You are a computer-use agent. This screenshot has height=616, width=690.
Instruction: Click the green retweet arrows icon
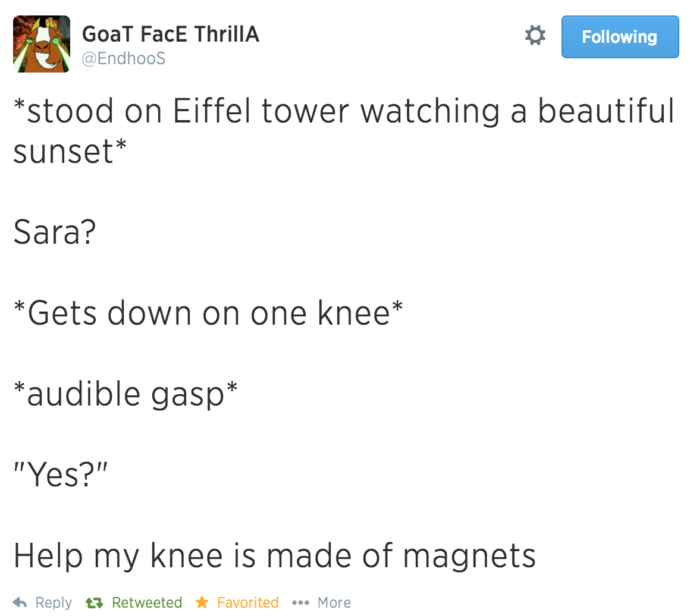94,602
